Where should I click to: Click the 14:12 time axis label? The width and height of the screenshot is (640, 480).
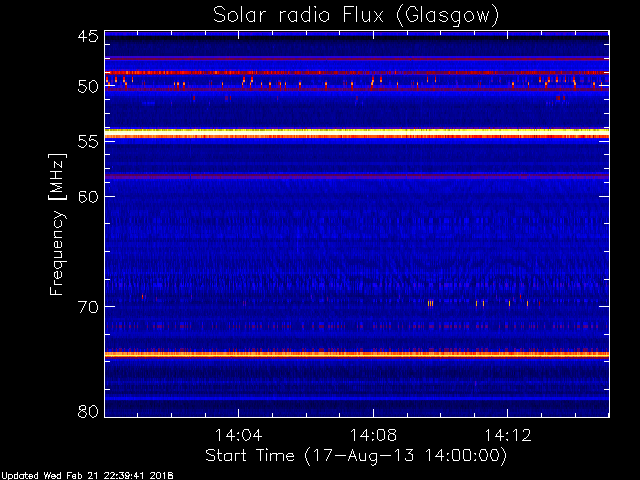pos(508,435)
